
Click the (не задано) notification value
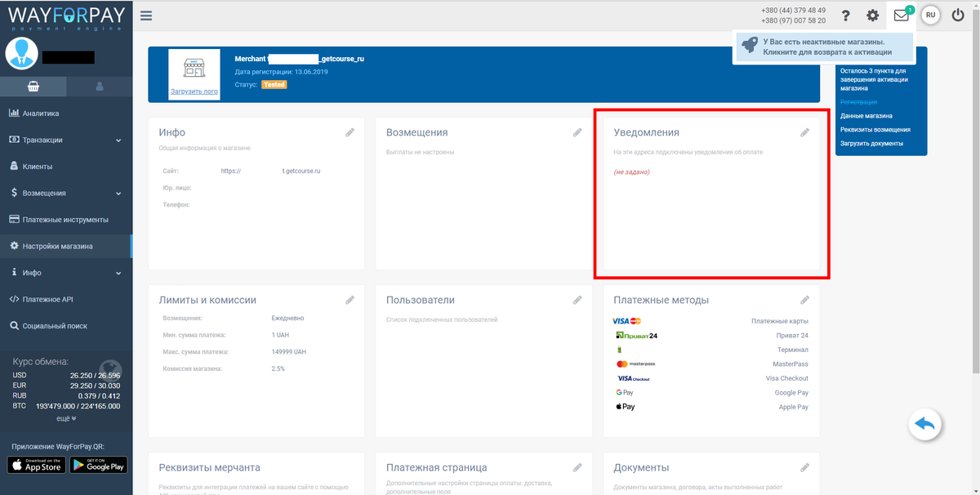click(631, 172)
